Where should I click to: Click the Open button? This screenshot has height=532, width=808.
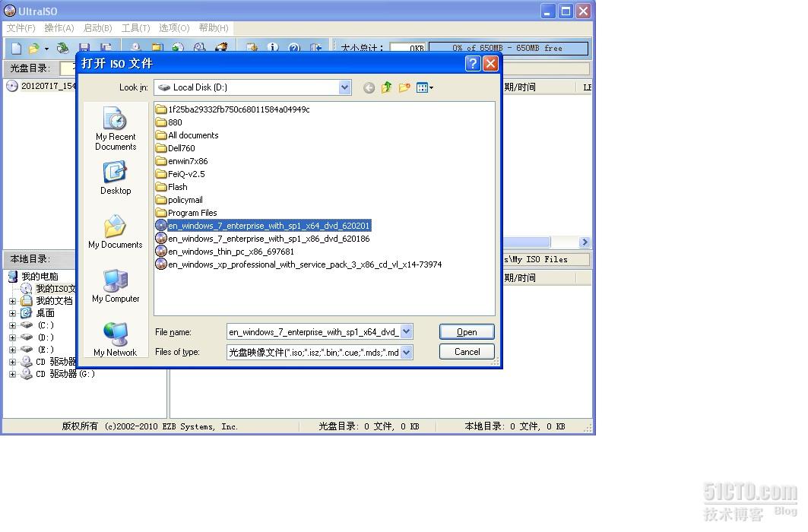pos(467,332)
